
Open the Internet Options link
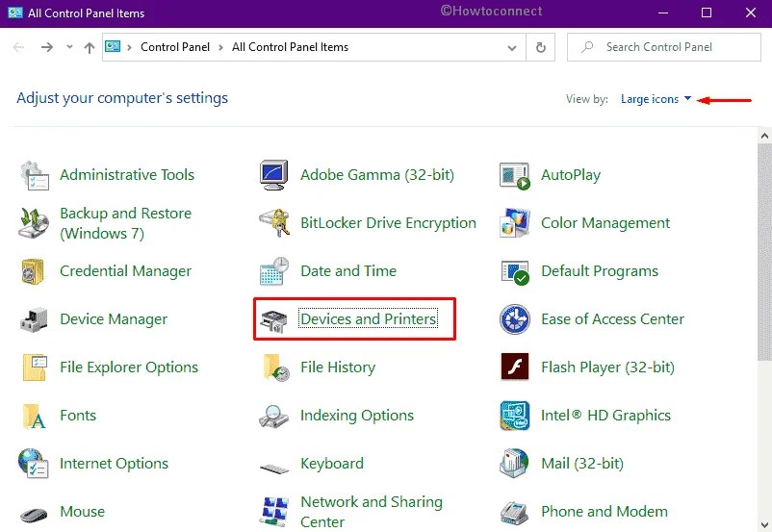tap(114, 463)
